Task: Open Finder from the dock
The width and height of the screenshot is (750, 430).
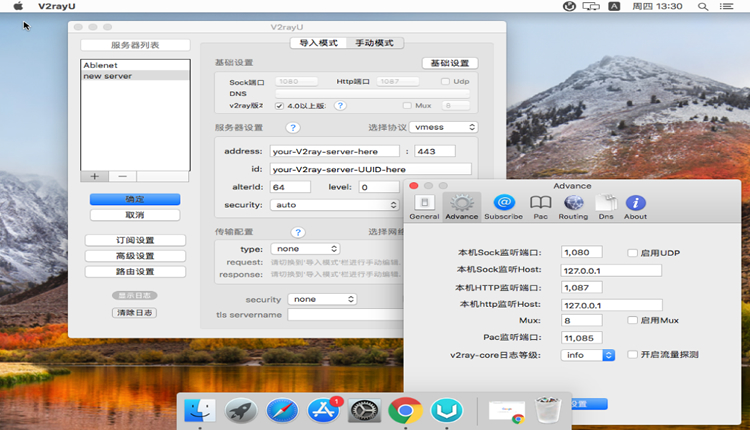Action: pyautogui.click(x=199, y=410)
